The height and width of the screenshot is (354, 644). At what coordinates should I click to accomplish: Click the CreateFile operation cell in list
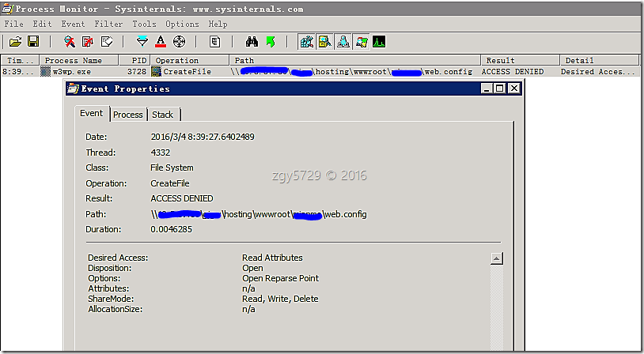188,72
